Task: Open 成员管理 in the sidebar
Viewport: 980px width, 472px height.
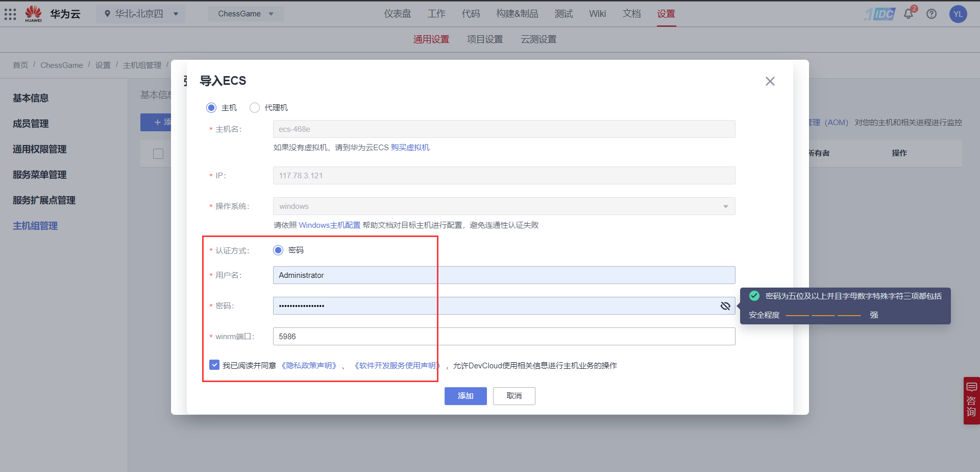Action: click(x=31, y=124)
